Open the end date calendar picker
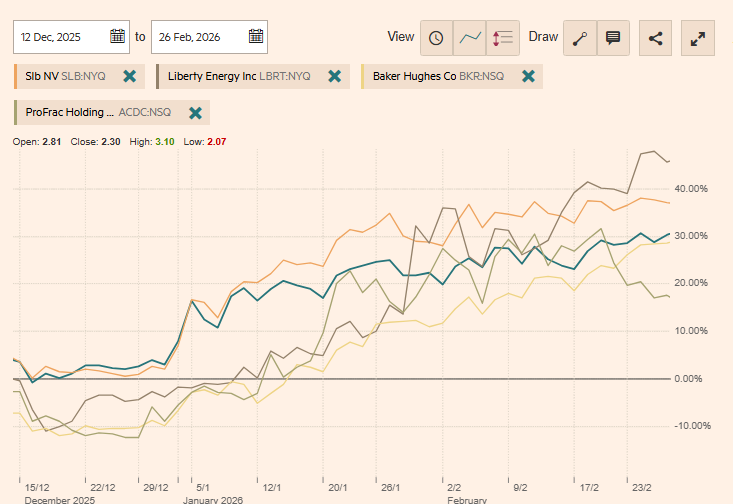The image size is (733, 504). pyautogui.click(x=256, y=37)
